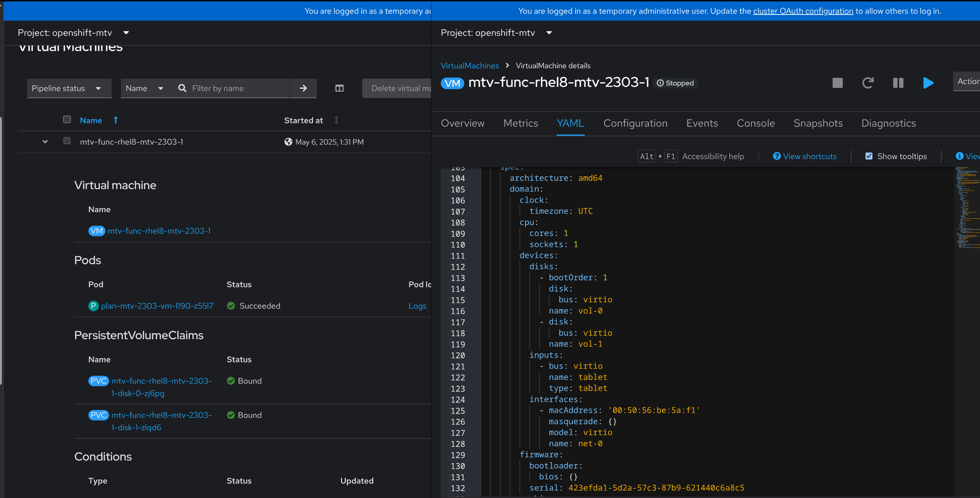This screenshot has width=980, height=498.
Task: Open the Pipeline status filter dropdown
Action: 69,88
